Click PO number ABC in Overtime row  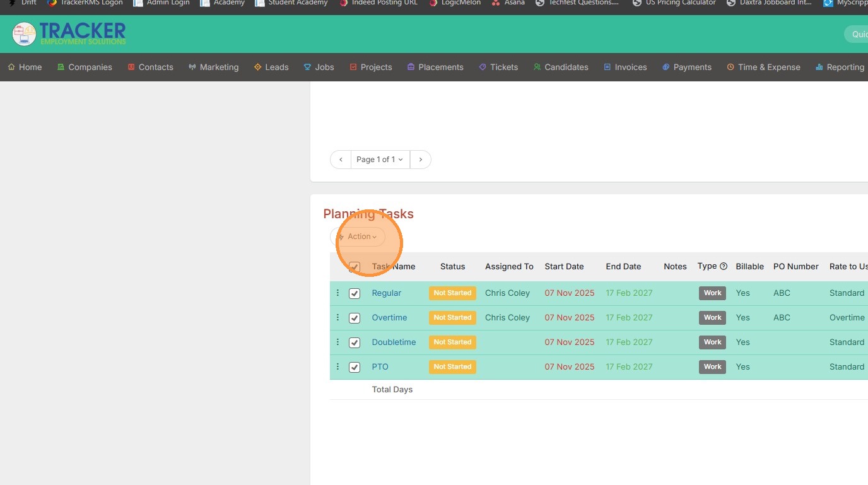782,317
